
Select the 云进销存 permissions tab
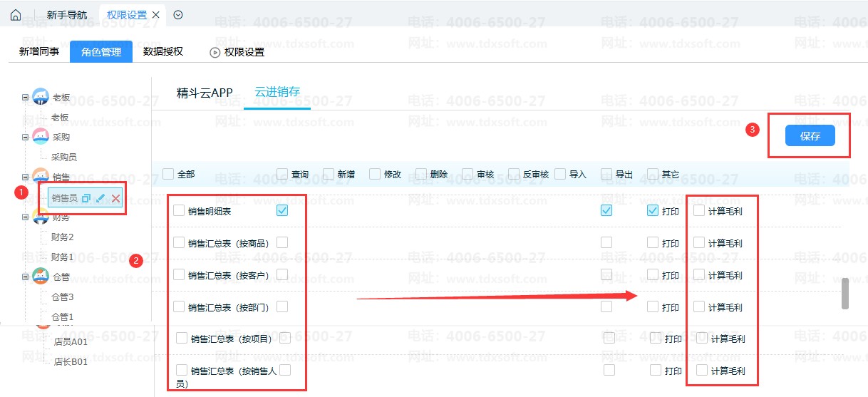pyautogui.click(x=277, y=93)
